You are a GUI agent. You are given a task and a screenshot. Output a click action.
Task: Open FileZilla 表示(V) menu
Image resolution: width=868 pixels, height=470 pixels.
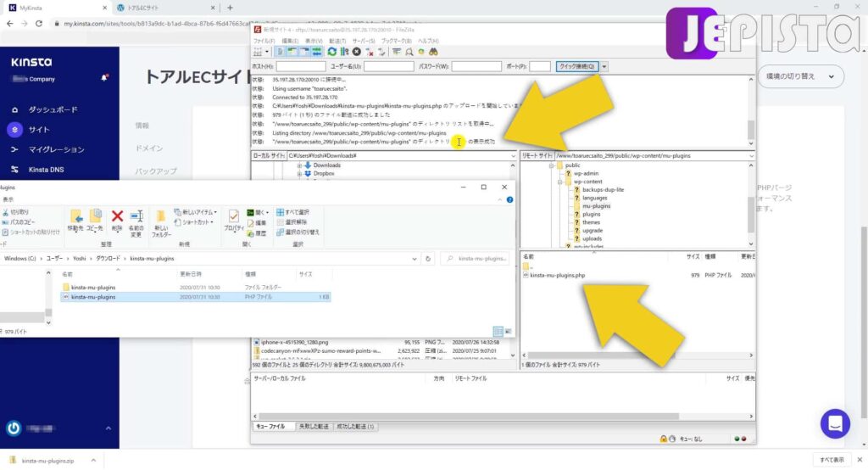314,41
